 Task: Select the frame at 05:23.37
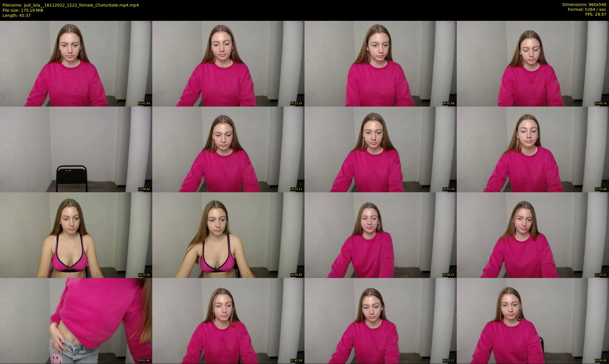pos(228,63)
